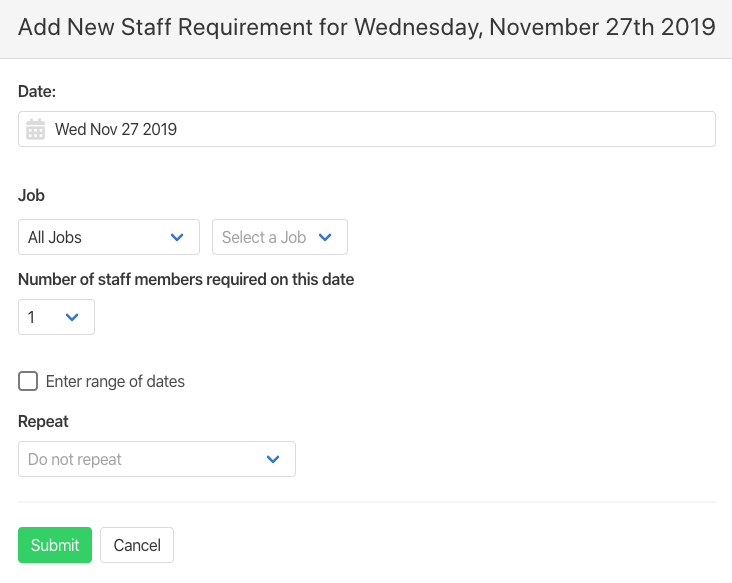Click the chevron on the staff number selector
This screenshot has height=583, width=732.
click(x=72, y=317)
